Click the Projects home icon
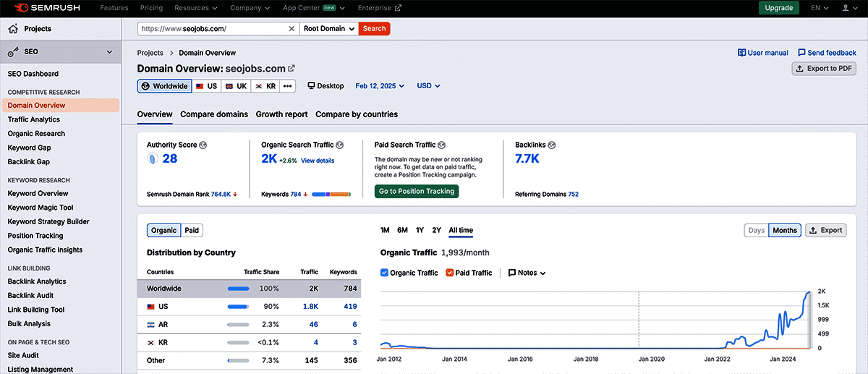 coord(12,29)
